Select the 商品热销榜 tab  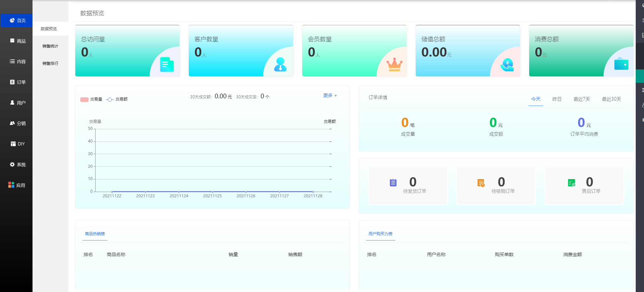click(95, 234)
